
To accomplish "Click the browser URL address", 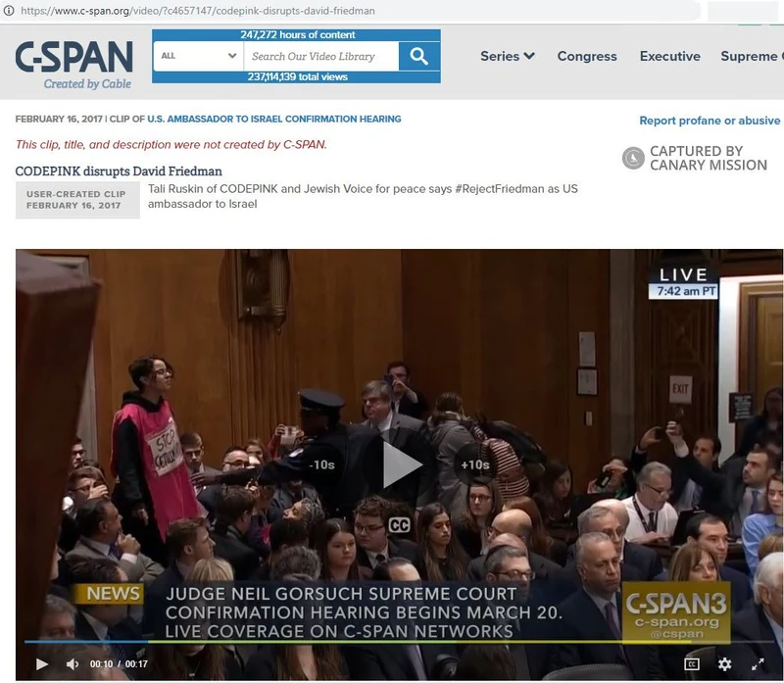I will pos(198,11).
